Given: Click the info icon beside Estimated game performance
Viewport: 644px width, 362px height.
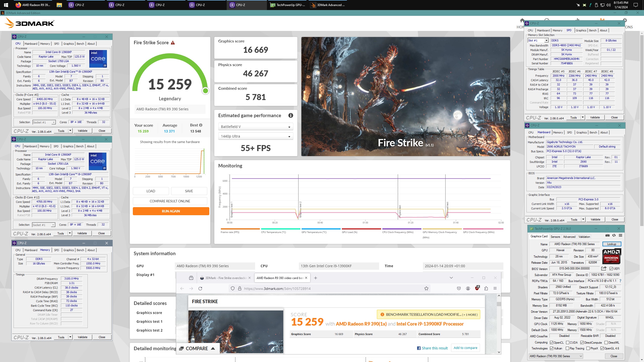Looking at the screenshot, I should click(x=291, y=115).
